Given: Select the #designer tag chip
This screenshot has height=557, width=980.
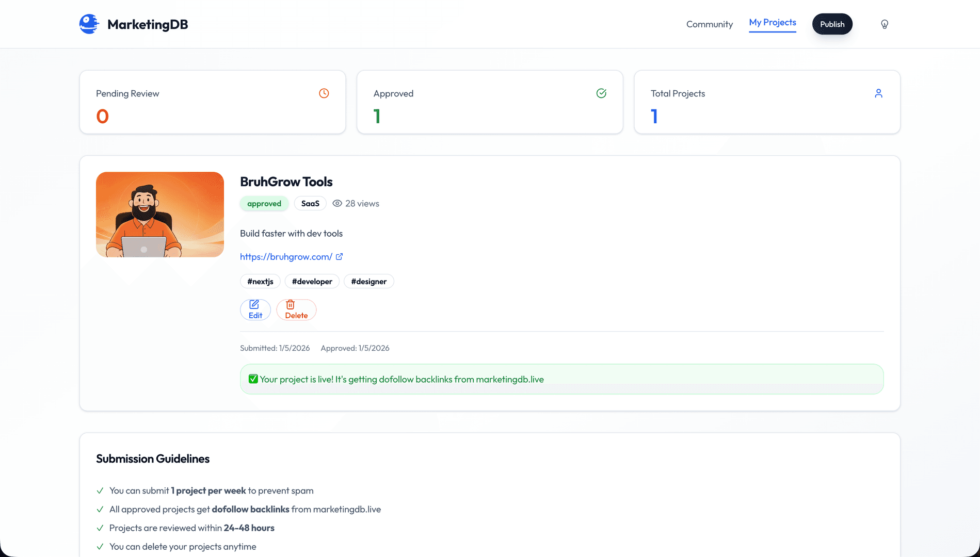Looking at the screenshot, I should tap(368, 281).
